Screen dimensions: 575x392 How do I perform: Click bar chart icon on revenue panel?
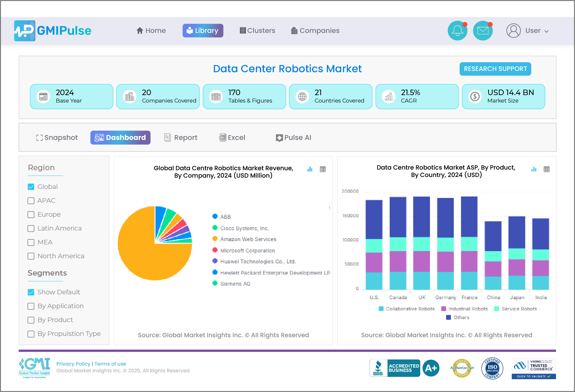pos(310,169)
